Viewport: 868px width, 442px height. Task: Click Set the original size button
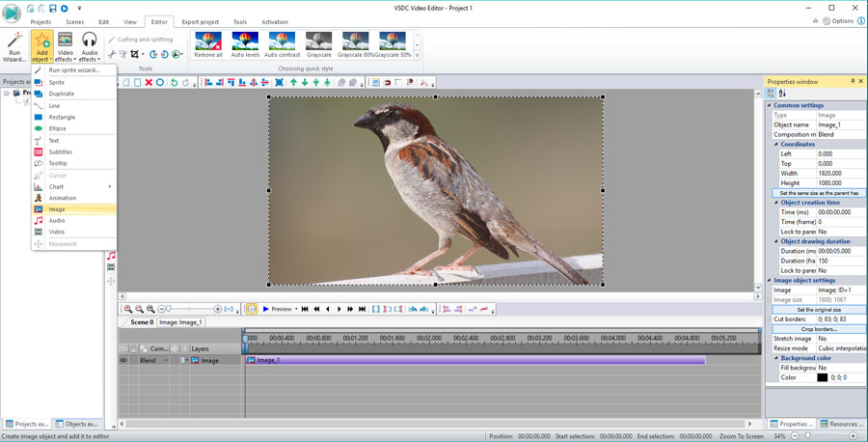(x=819, y=310)
